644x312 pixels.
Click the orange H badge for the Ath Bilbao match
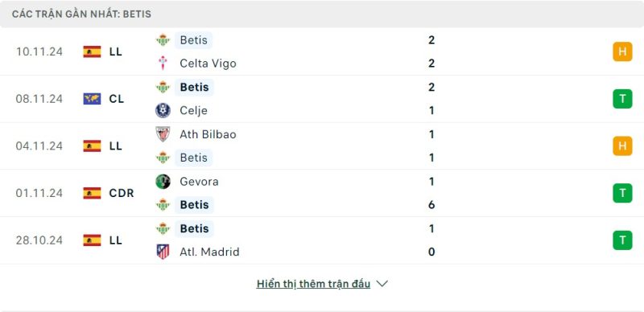click(x=622, y=146)
